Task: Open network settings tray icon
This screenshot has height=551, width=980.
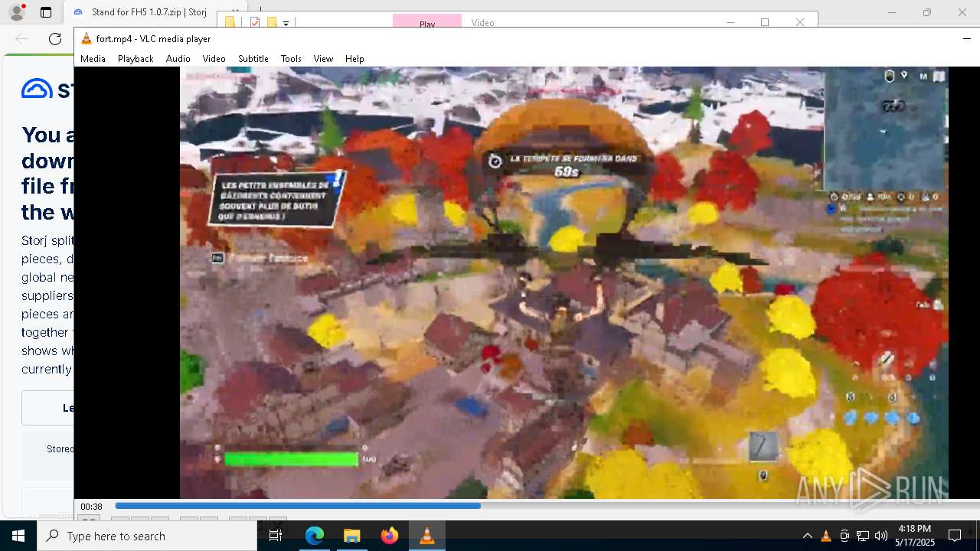Action: click(863, 536)
